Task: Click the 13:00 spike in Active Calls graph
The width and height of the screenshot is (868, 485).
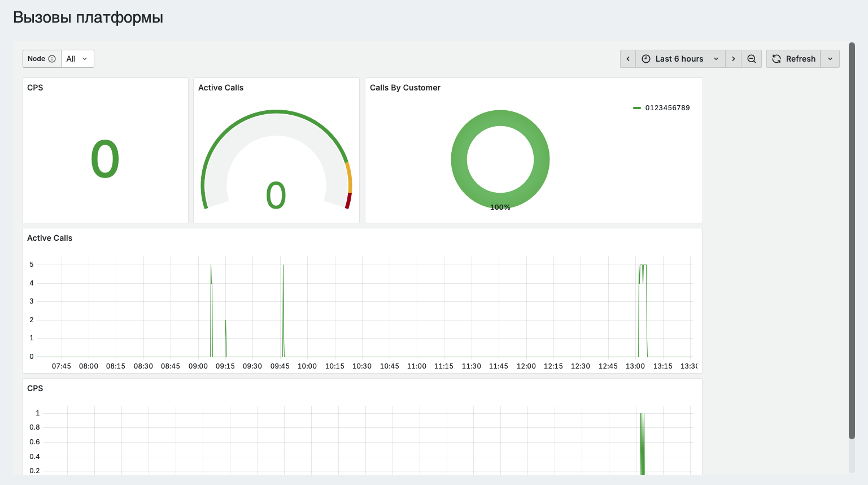Action: tap(643, 311)
